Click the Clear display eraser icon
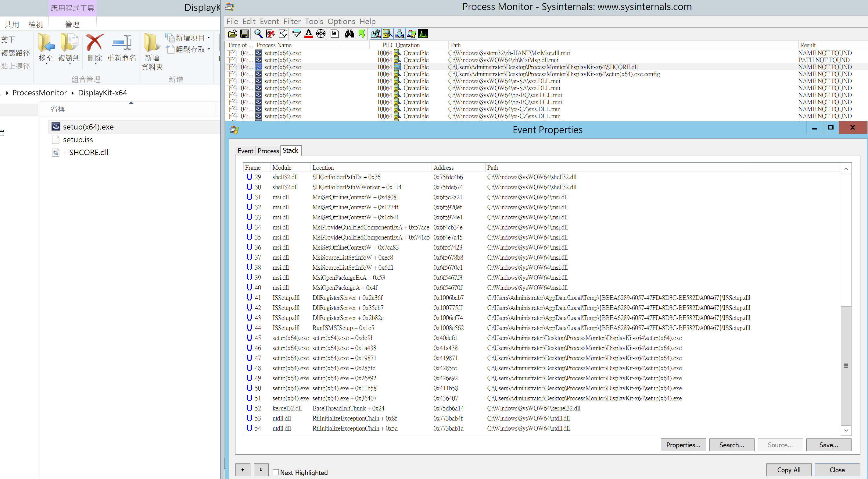 pyautogui.click(x=283, y=34)
